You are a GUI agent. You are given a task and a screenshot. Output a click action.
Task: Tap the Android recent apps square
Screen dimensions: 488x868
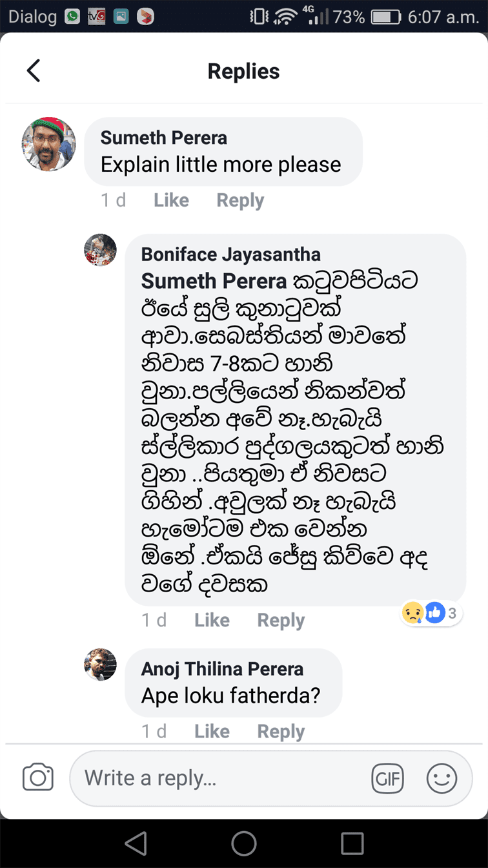point(352,843)
